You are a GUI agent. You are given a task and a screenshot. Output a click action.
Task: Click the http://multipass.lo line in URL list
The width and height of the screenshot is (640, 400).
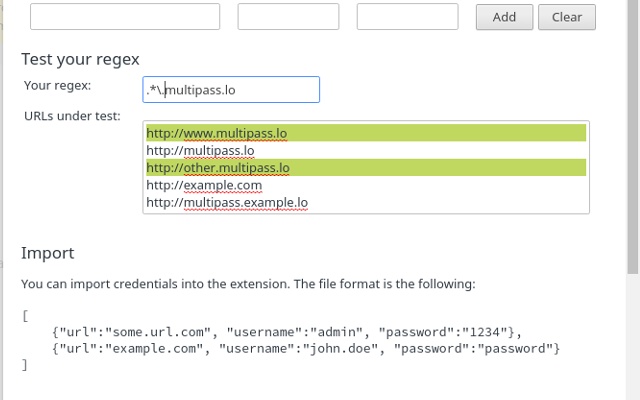point(200,151)
